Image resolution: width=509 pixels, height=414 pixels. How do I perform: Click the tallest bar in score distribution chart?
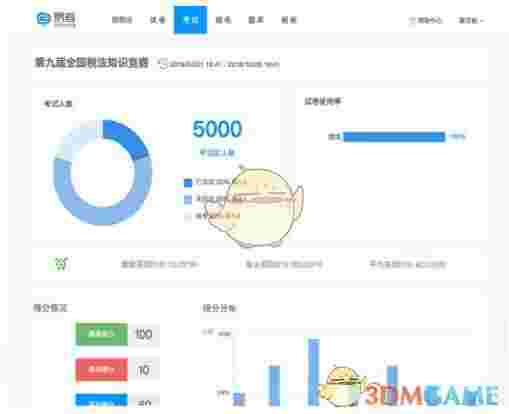click(314, 372)
